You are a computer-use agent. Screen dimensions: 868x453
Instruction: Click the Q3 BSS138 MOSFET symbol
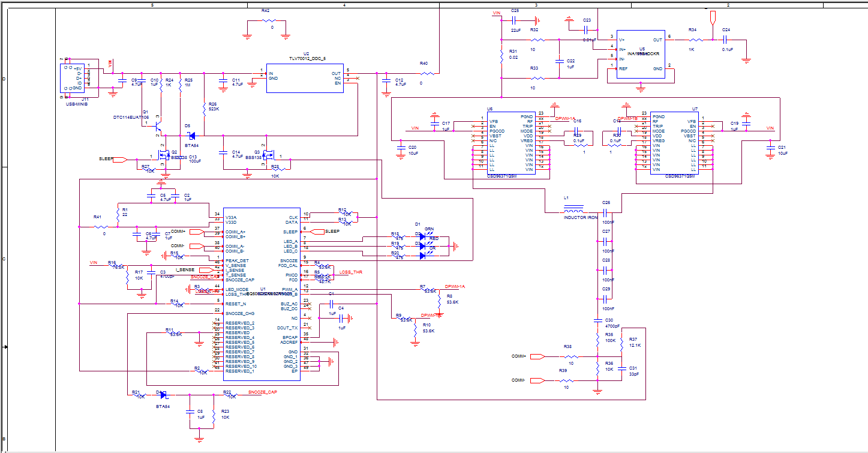(x=268, y=155)
